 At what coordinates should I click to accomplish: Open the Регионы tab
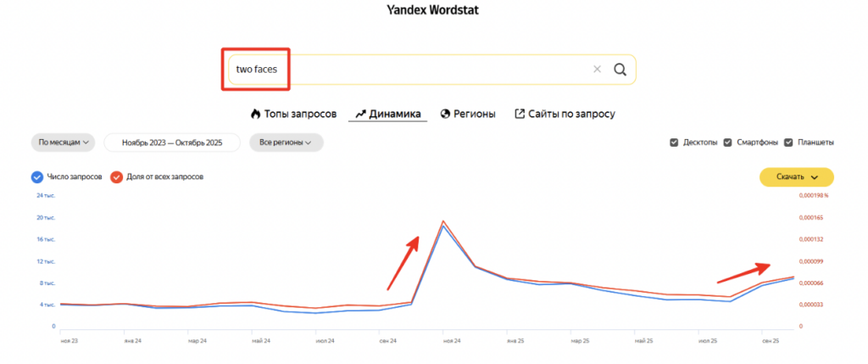click(x=468, y=115)
